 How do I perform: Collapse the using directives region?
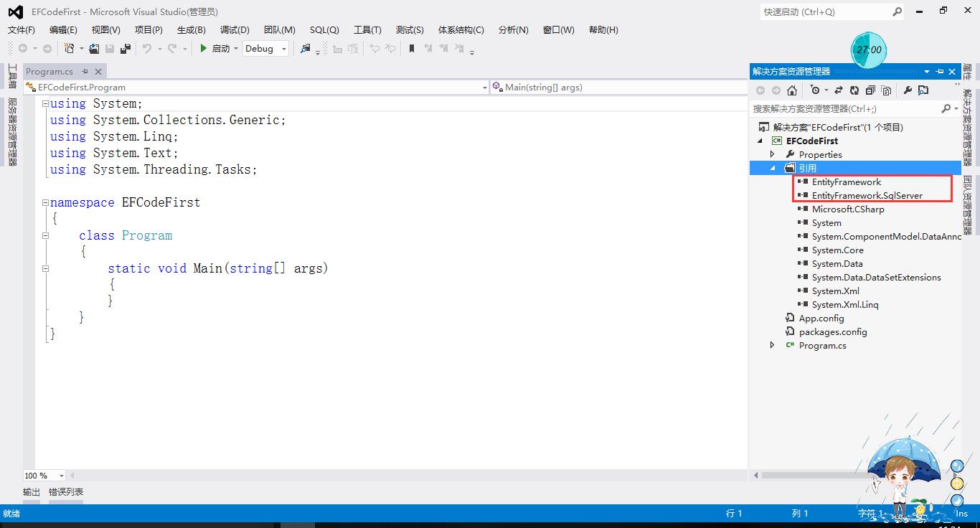(x=45, y=103)
